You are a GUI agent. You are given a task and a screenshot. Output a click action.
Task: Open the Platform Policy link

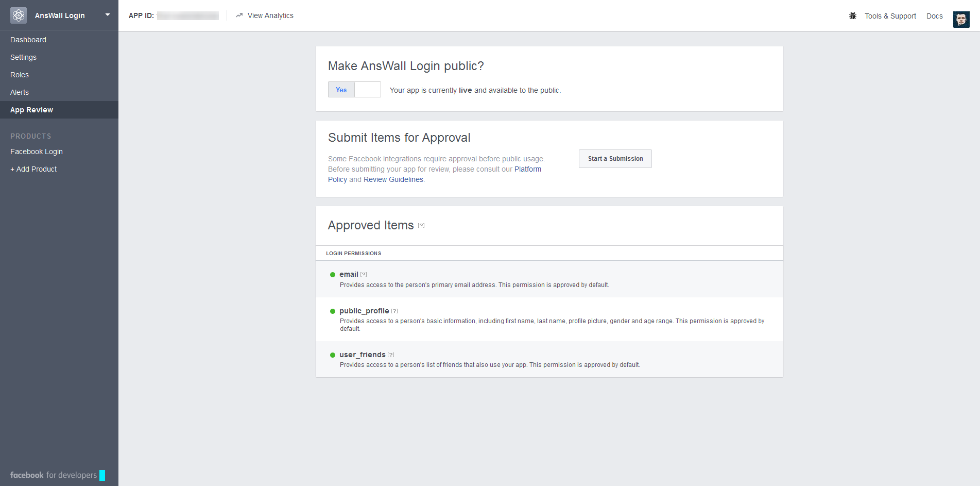click(528, 169)
